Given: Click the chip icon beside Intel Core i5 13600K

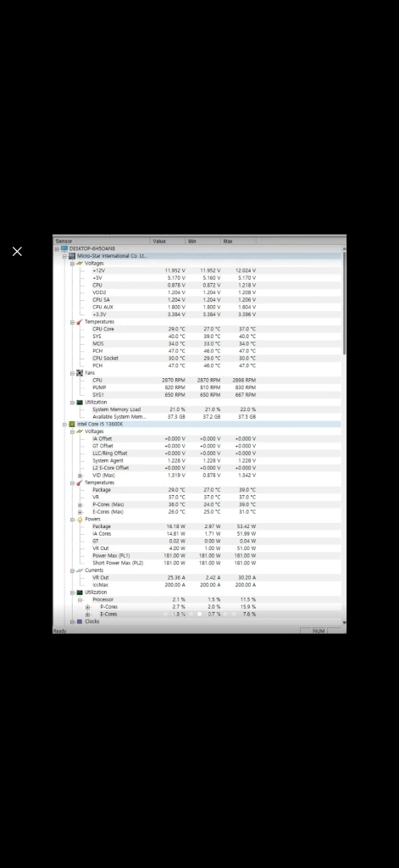Looking at the screenshot, I should (x=72, y=424).
